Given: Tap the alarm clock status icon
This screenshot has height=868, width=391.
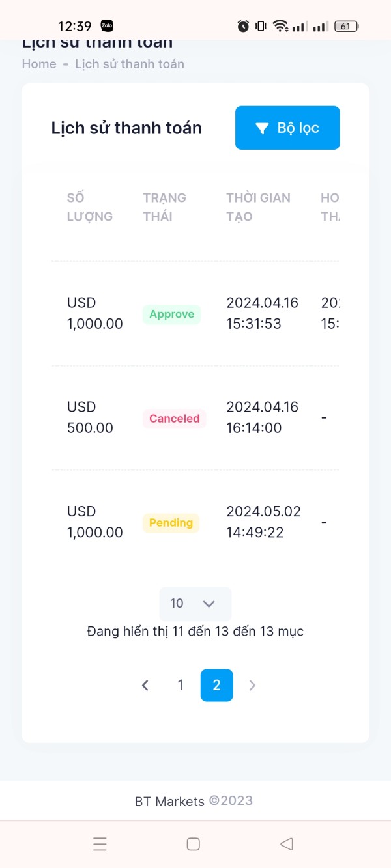Looking at the screenshot, I should (243, 26).
